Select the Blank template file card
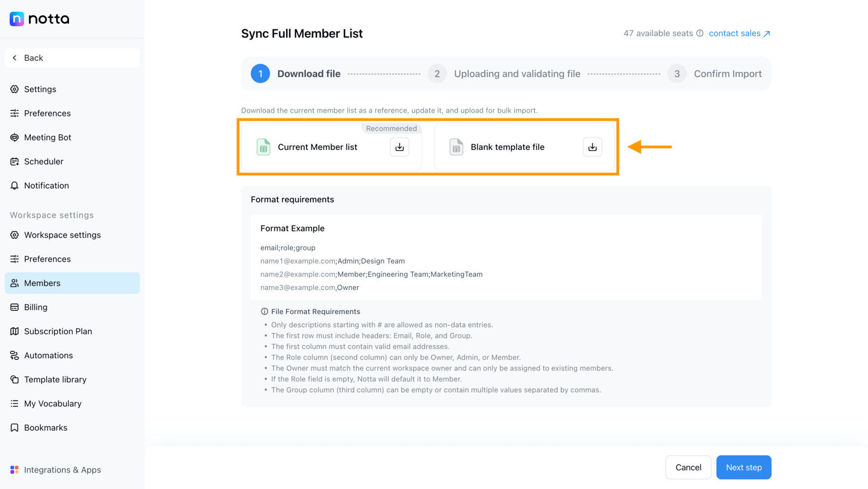The height and width of the screenshot is (489, 868). click(x=525, y=147)
